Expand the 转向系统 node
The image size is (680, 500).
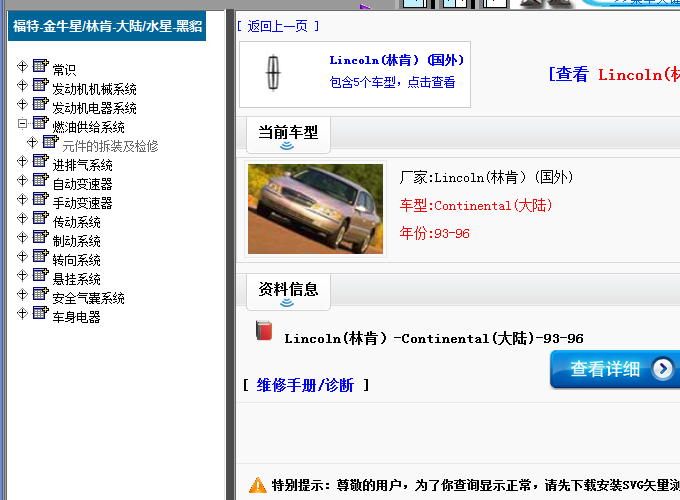point(23,256)
